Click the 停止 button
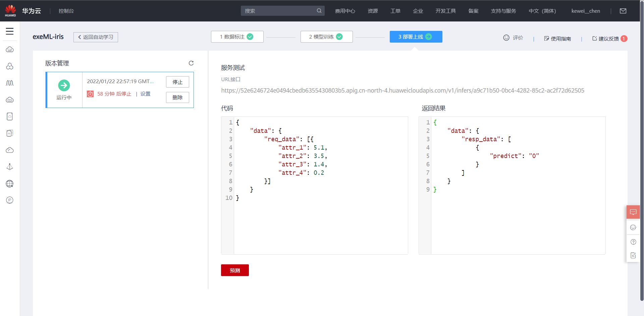644x316 pixels. (177, 82)
